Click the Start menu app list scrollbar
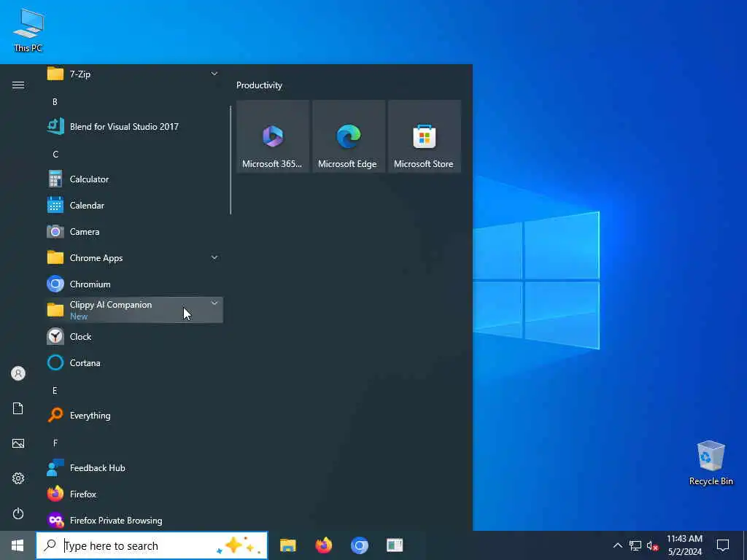Image resolution: width=747 pixels, height=560 pixels. click(x=231, y=160)
